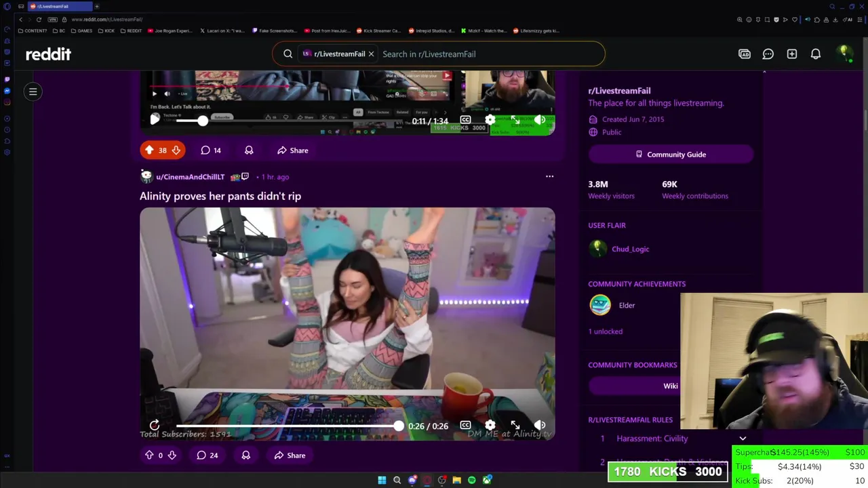Give an award to the Alinity post

tap(245, 455)
